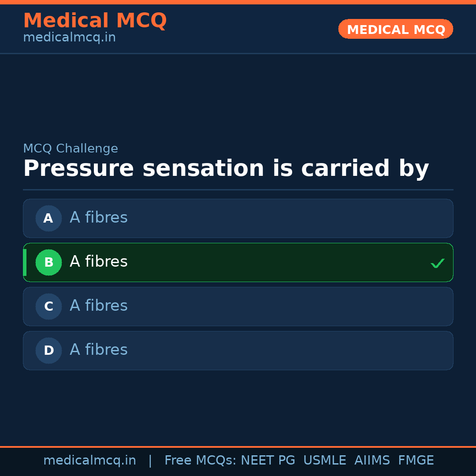The width and height of the screenshot is (476, 476).
Task: Click the letter D circle badge
Action: (x=48, y=350)
